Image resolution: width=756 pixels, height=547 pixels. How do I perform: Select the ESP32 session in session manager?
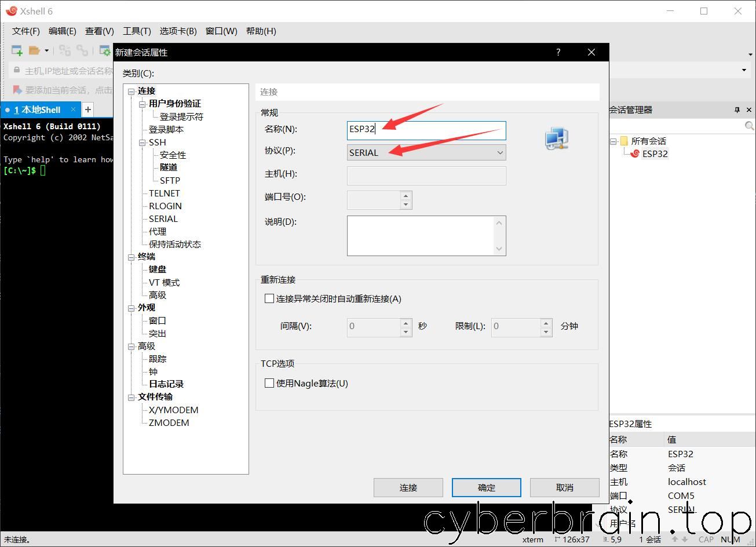point(655,154)
